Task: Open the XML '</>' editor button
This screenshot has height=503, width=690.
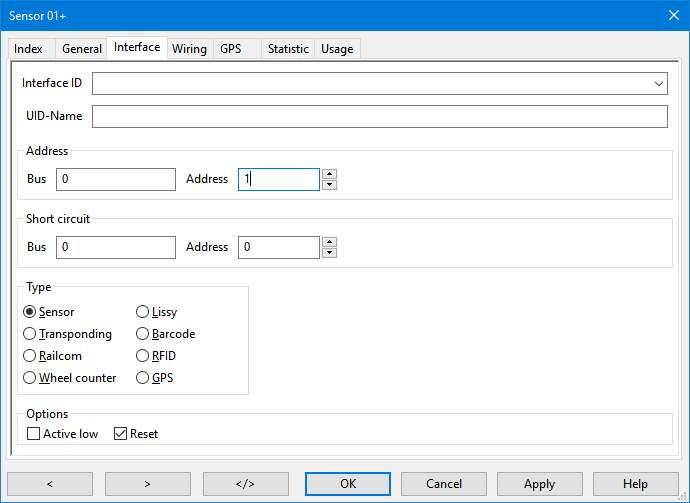Action: point(245,484)
